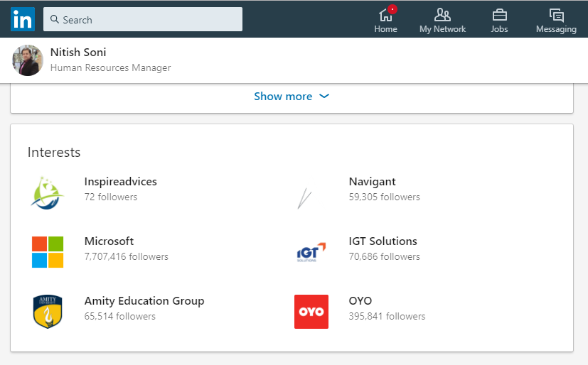Expand the section with Show more

[283, 97]
